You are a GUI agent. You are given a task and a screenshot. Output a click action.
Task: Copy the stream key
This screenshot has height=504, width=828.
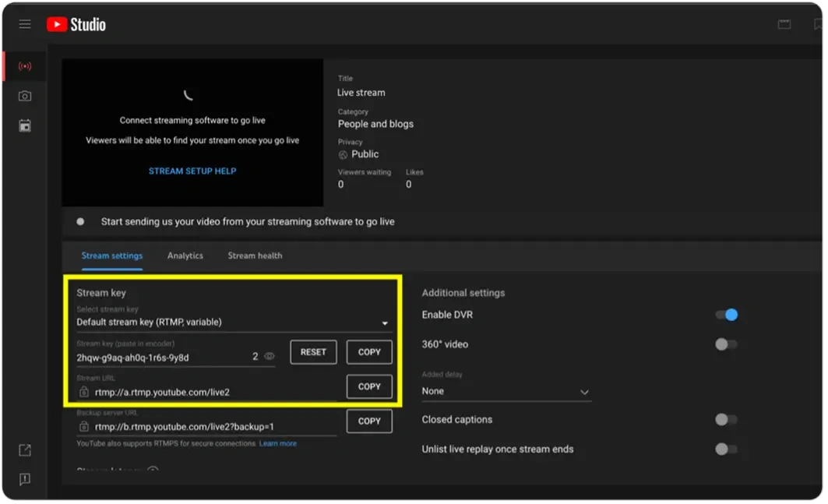(x=369, y=352)
